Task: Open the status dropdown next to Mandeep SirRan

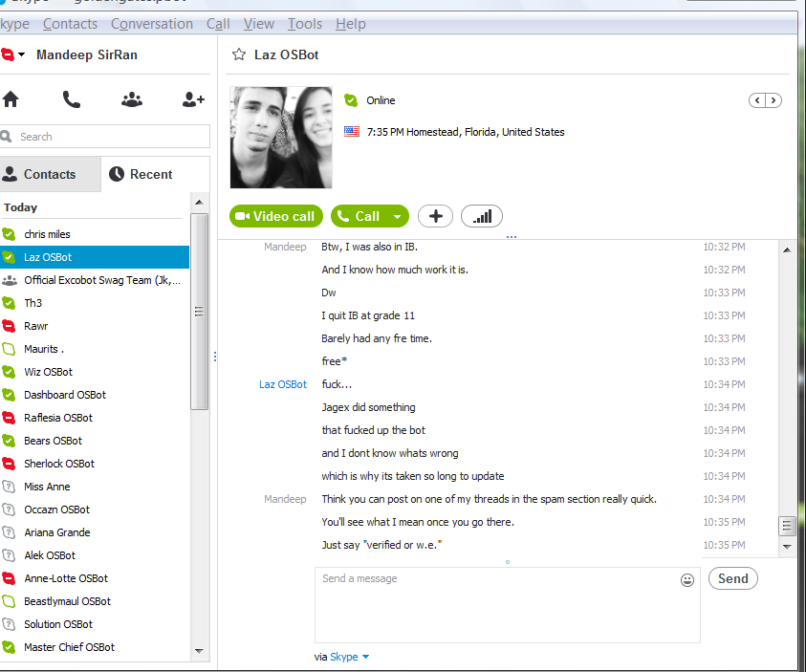Action: click(x=21, y=54)
